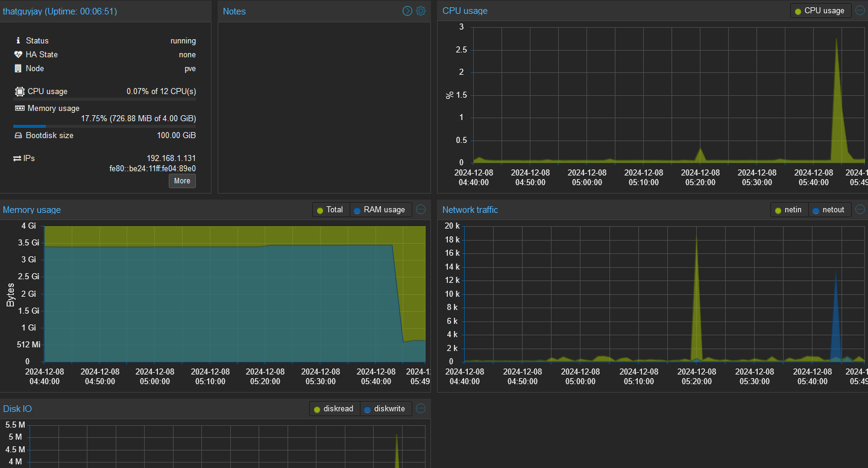Image resolution: width=868 pixels, height=468 pixels.
Task: Toggle the CPU usage legend series
Action: coord(820,11)
